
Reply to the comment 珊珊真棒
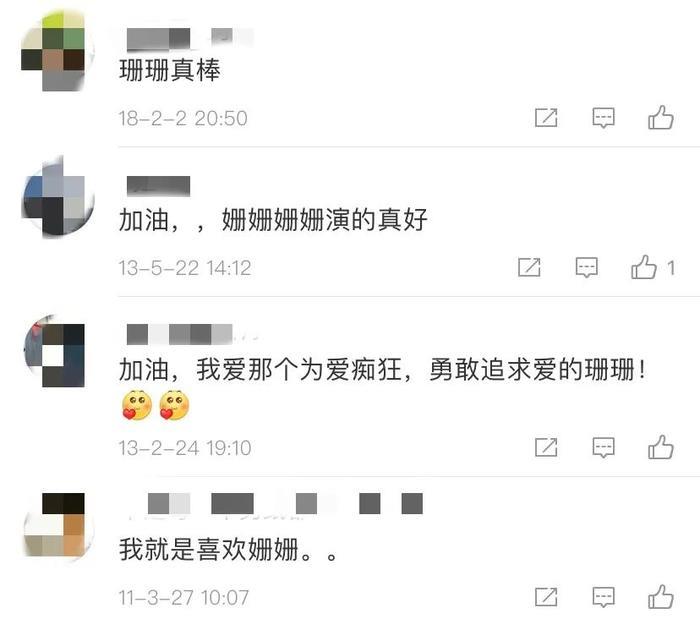pyautogui.click(x=603, y=118)
